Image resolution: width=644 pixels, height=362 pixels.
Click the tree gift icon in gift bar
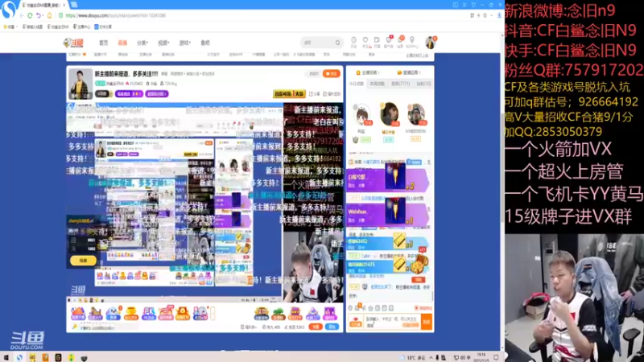pyautogui.click(x=279, y=314)
